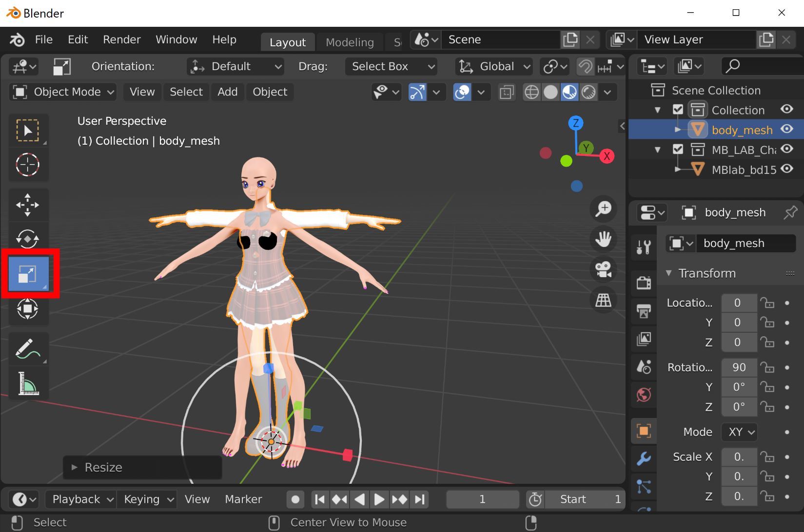Click the body_mesh object name field
804x532 pixels.
point(745,243)
